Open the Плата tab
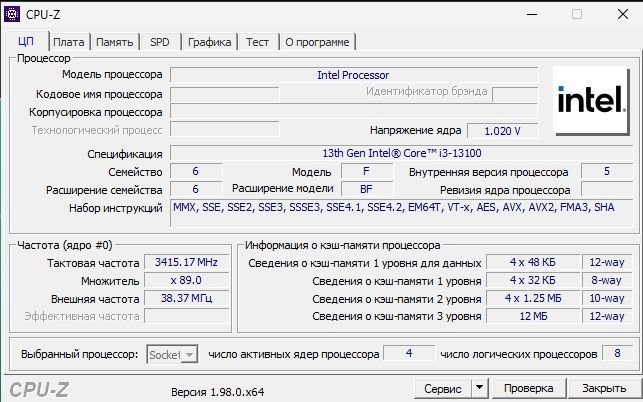The image size is (643, 402). click(69, 42)
